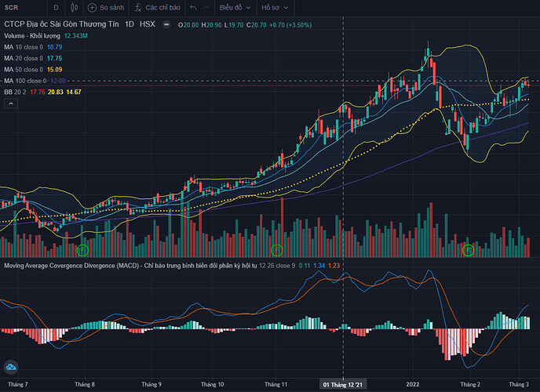The width and height of the screenshot is (540, 392).
Task: Select the Volume - Khối lượng legend
Action: [x=32, y=36]
